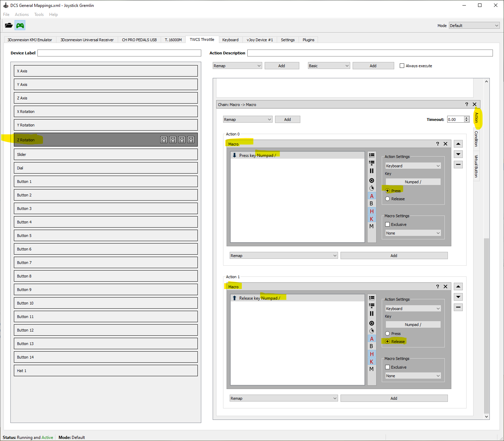
Task: Select Release radio button in Action 1
Action: click(388, 342)
